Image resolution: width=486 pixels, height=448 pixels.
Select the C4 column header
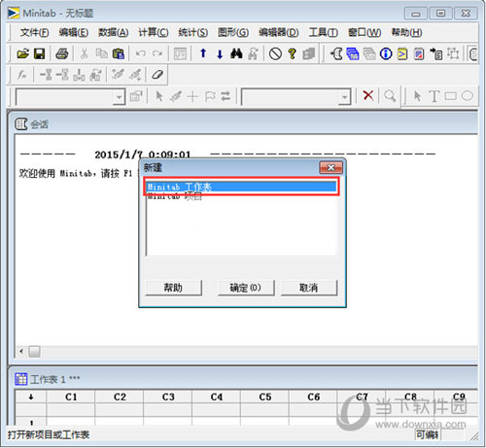click(217, 397)
